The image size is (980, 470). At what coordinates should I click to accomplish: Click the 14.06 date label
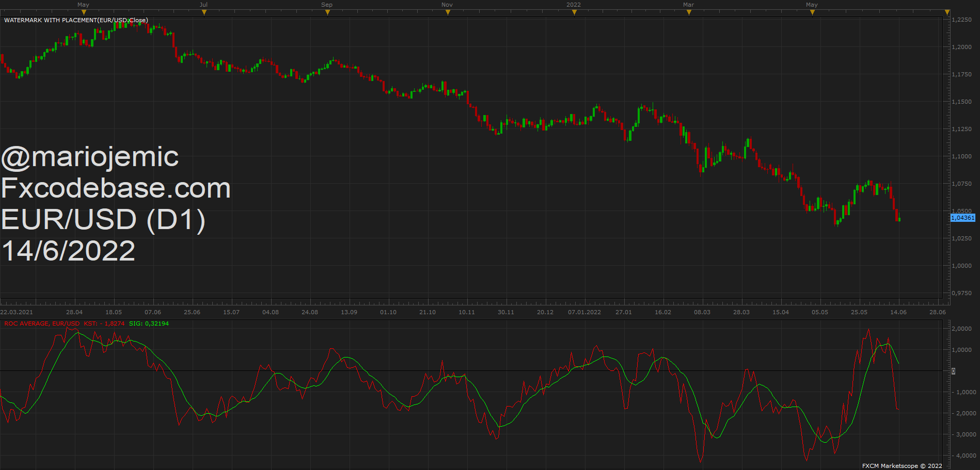(x=898, y=312)
